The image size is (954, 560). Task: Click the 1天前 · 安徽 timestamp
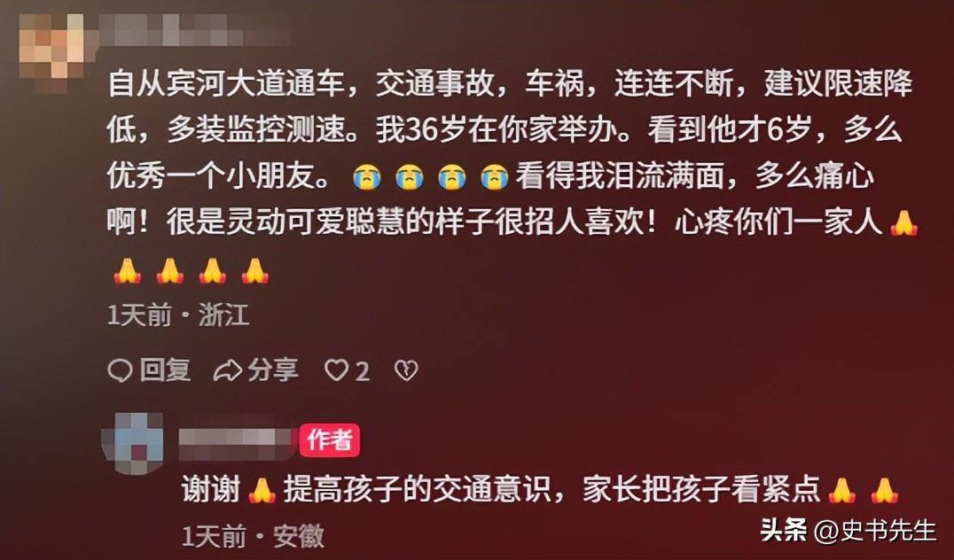click(x=253, y=536)
